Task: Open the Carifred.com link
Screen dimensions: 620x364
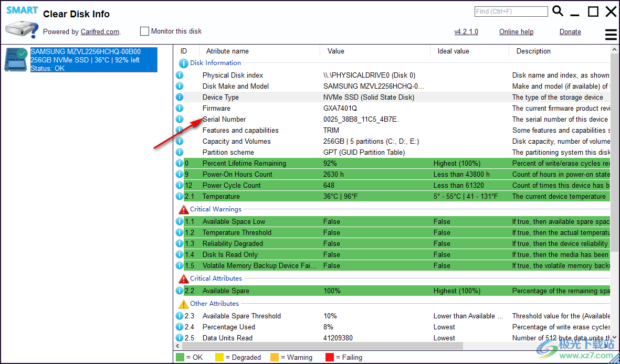Action: 100,32
